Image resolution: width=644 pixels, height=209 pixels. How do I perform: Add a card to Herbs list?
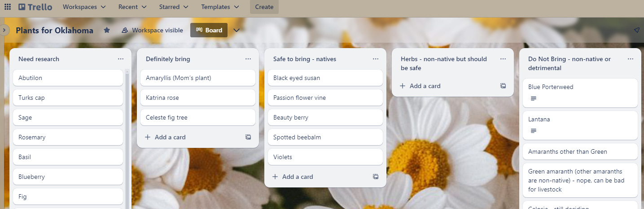click(x=445, y=86)
